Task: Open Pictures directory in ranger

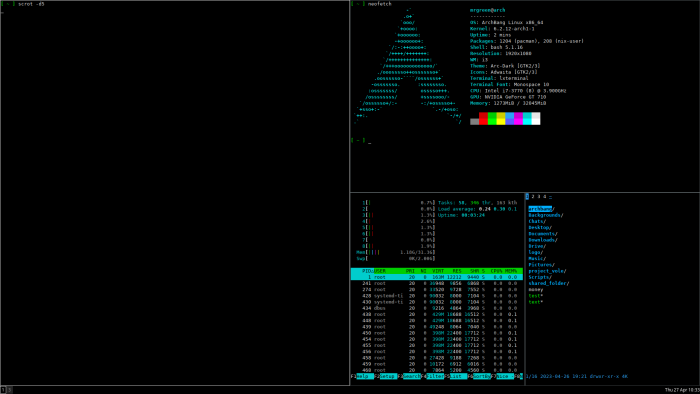Action: coord(542,265)
